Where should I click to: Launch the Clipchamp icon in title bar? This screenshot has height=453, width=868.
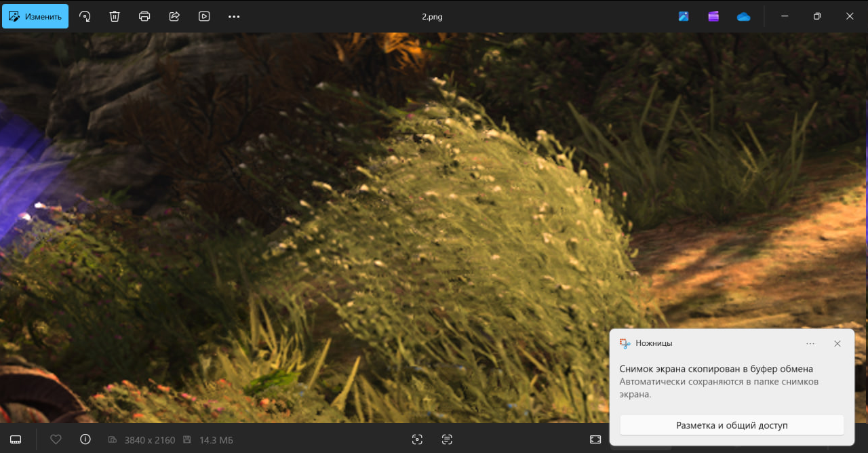pos(713,16)
